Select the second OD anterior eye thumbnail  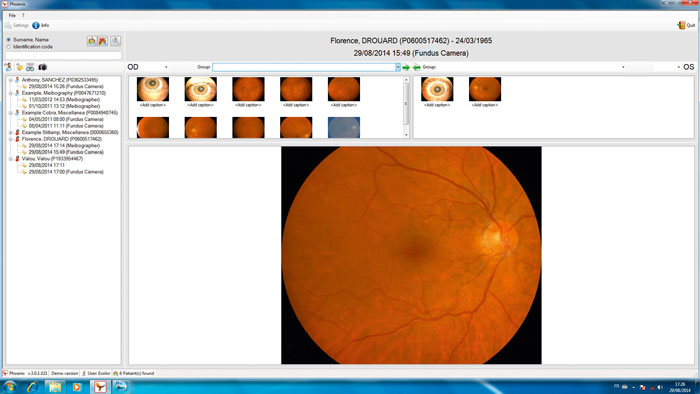coord(200,89)
